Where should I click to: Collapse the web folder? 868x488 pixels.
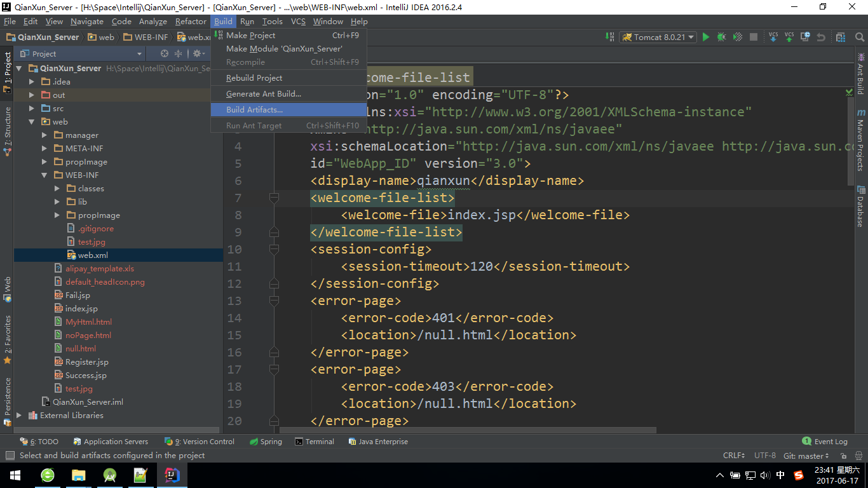pos(32,122)
